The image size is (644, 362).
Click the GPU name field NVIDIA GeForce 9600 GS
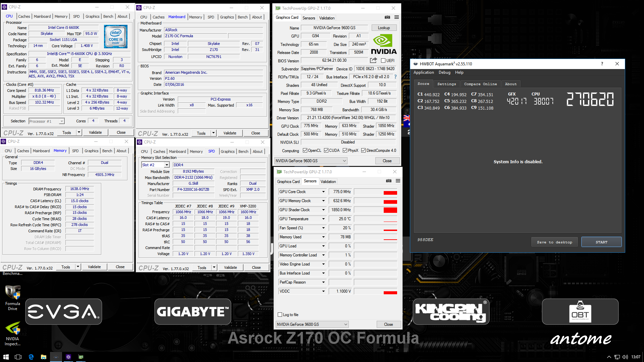click(334, 28)
